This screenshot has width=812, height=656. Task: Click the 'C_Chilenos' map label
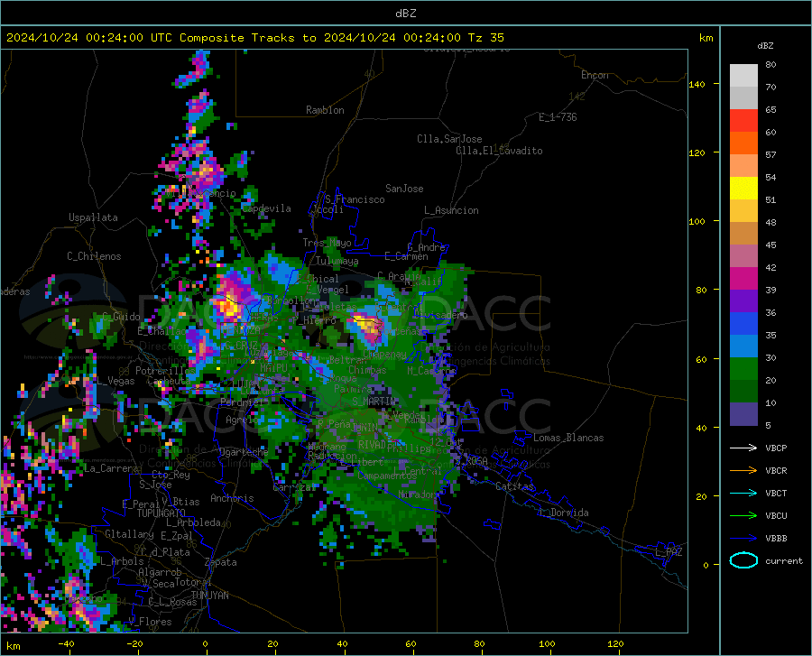tap(94, 256)
